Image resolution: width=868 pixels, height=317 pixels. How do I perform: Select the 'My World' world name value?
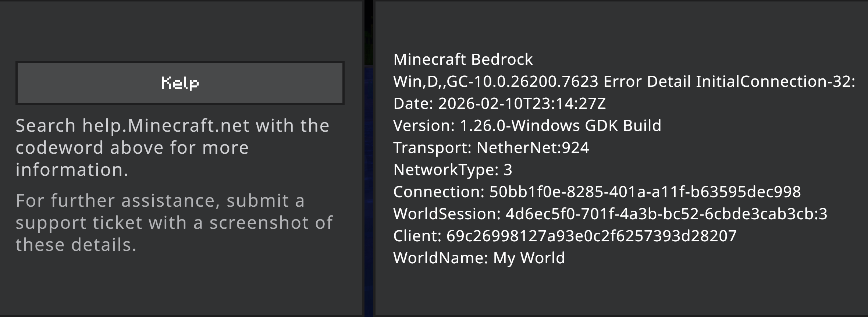point(529,258)
